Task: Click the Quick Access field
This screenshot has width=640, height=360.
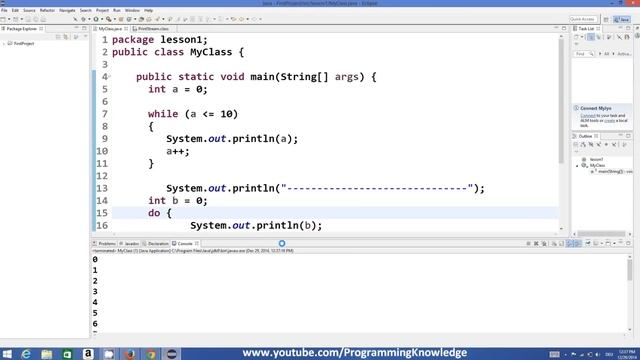Action: pos(583,19)
